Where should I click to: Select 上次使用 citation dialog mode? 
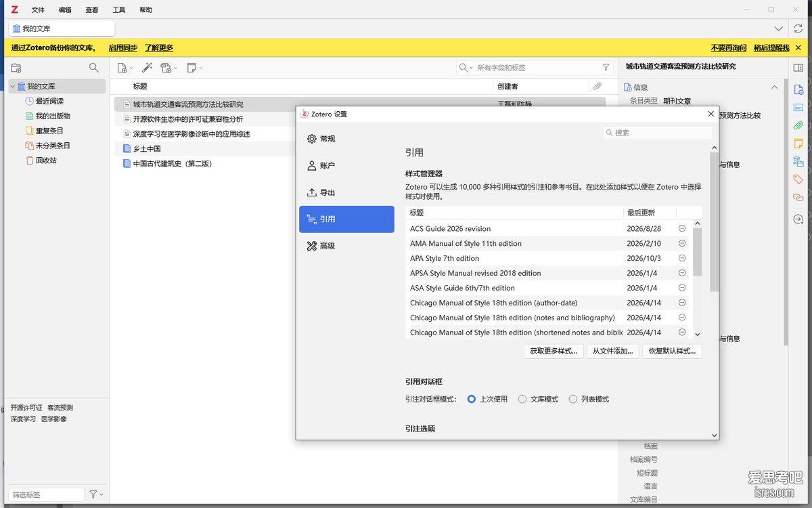(472, 399)
